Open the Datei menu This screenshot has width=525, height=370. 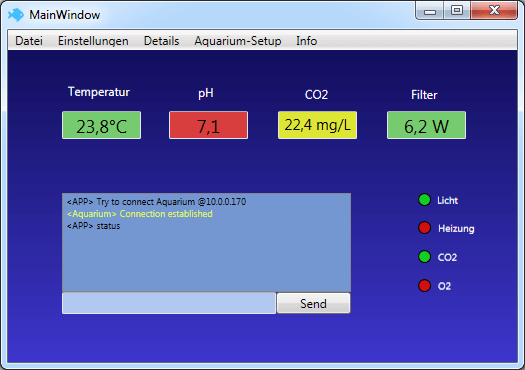pyautogui.click(x=29, y=41)
